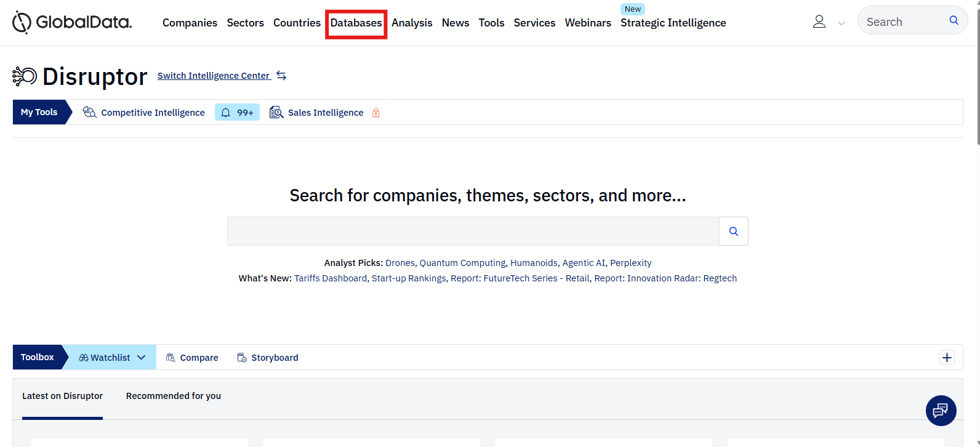Click the Switch Intelligence Center link
Image resolution: width=980 pixels, height=447 pixels.
(213, 76)
